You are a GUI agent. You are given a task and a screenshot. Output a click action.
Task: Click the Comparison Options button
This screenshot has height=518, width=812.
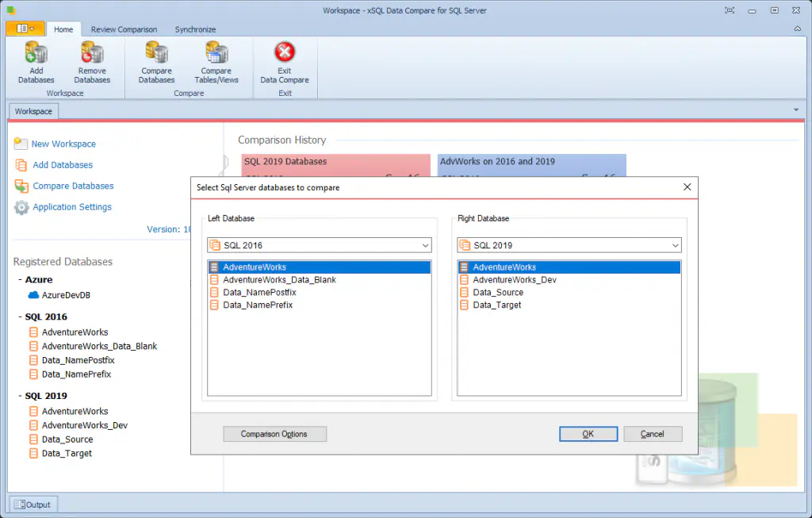tap(274, 434)
